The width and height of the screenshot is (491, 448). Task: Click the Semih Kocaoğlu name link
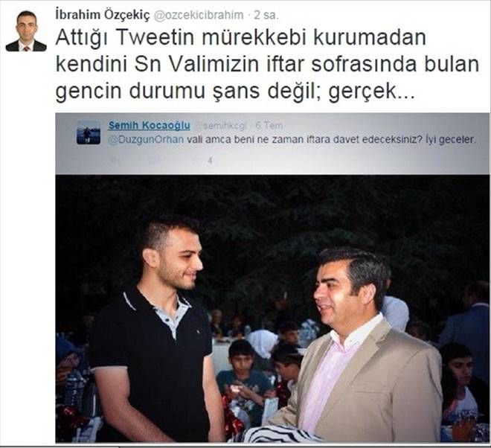point(149,126)
